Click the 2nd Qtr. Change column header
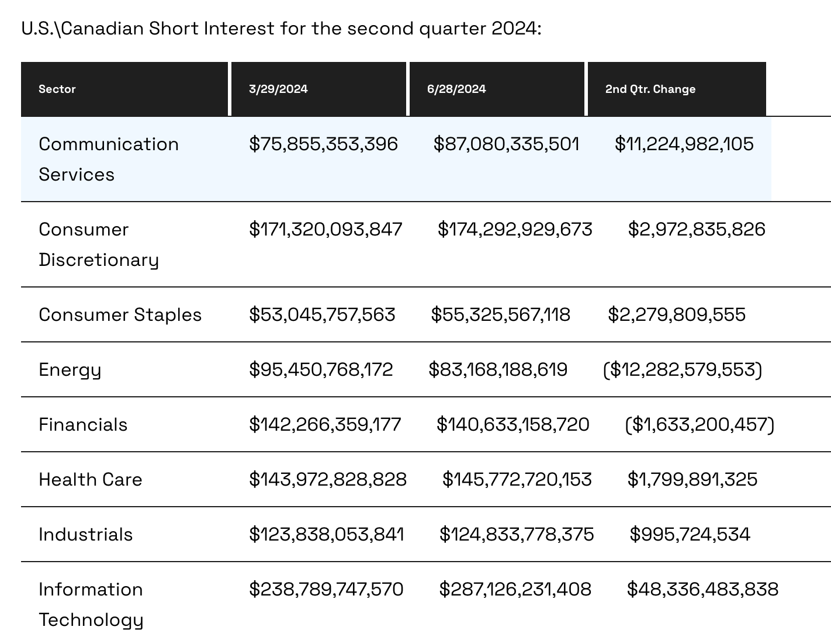 click(x=650, y=89)
